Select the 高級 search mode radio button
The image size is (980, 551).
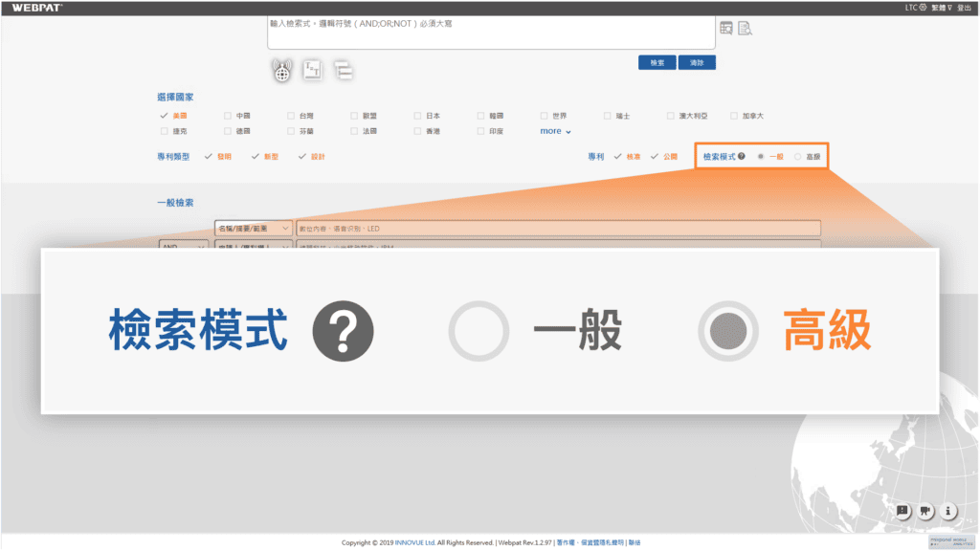(x=799, y=156)
